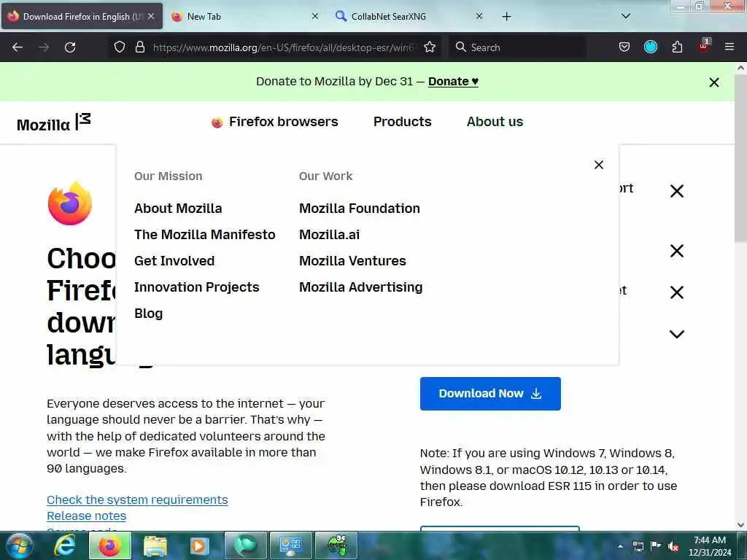Open the Release notes link

click(87, 516)
